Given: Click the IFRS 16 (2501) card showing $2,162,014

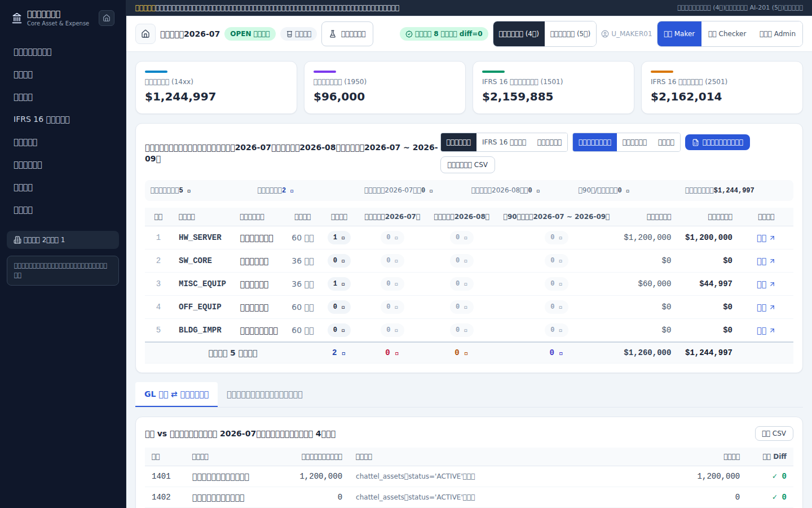Looking at the screenshot, I should click(722, 87).
